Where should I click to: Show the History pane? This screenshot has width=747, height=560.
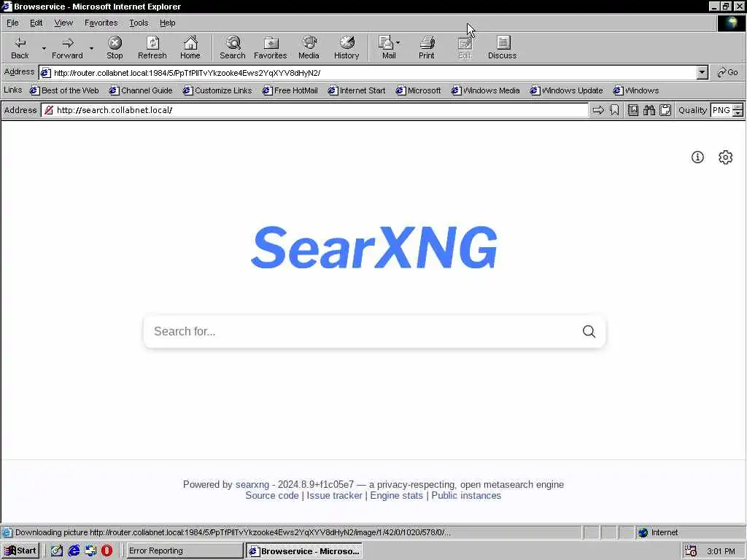coord(347,47)
